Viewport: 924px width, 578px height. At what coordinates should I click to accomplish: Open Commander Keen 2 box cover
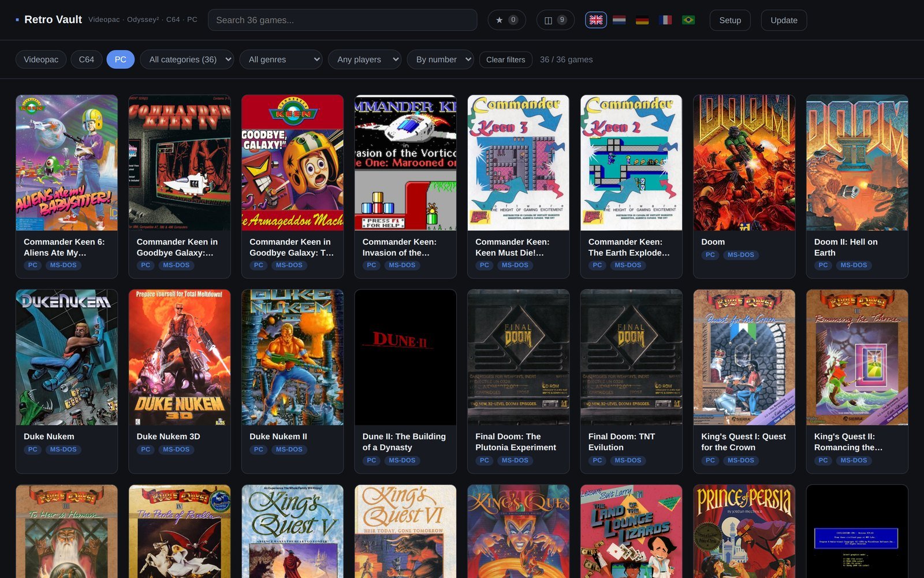[631, 163]
